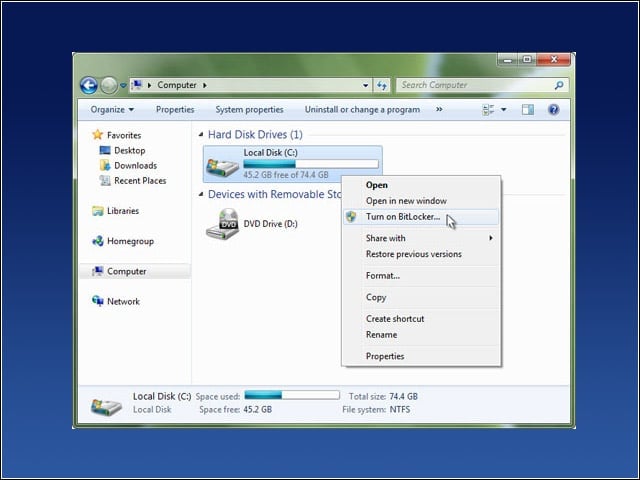Expand the arrow after Computer in address bar
Screen dimensions: 640x480
[204, 85]
